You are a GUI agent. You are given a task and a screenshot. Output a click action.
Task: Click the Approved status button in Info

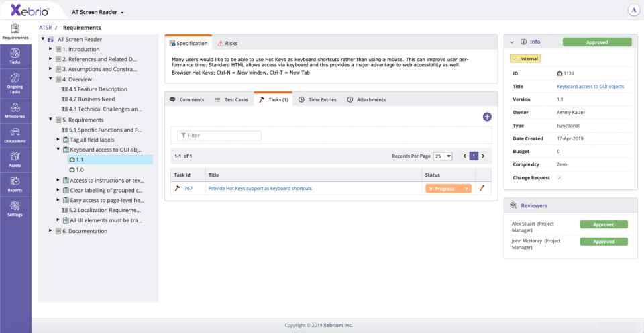(597, 42)
